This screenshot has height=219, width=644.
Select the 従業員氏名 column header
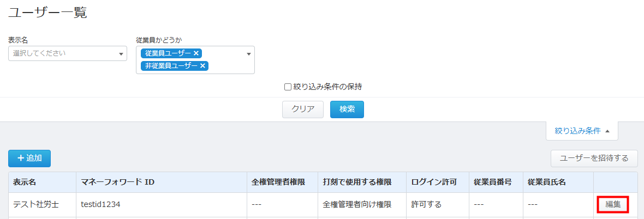(x=546, y=182)
